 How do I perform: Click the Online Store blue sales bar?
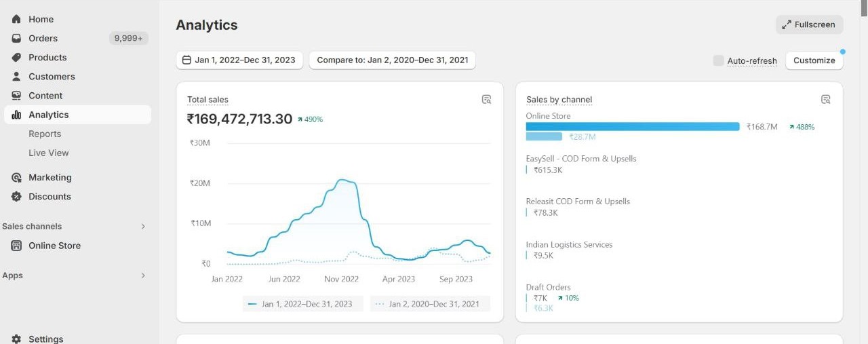pyautogui.click(x=632, y=127)
